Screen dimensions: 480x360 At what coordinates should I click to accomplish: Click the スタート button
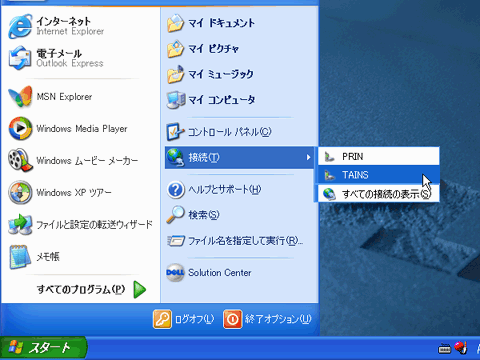pyautogui.click(x=43, y=348)
